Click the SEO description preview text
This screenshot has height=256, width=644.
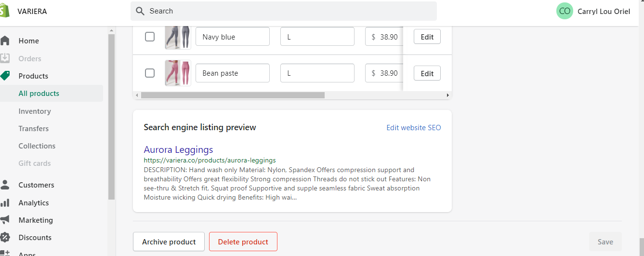pyautogui.click(x=287, y=183)
